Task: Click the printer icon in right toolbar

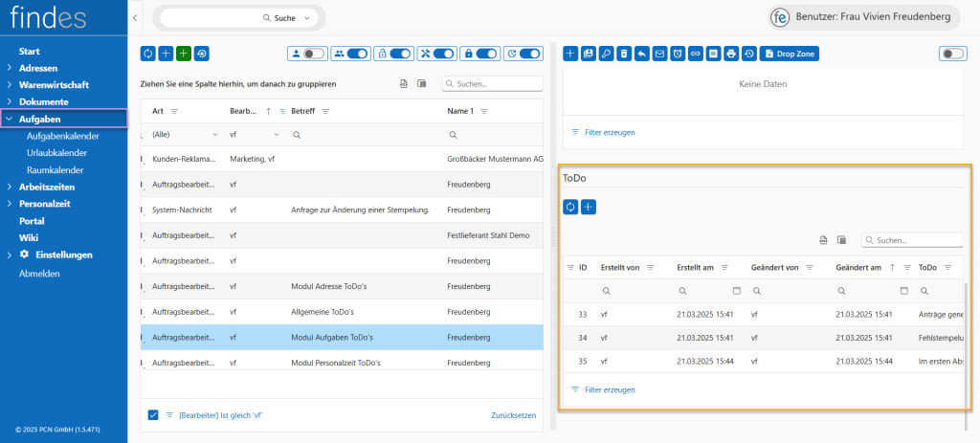Action: [731, 55]
